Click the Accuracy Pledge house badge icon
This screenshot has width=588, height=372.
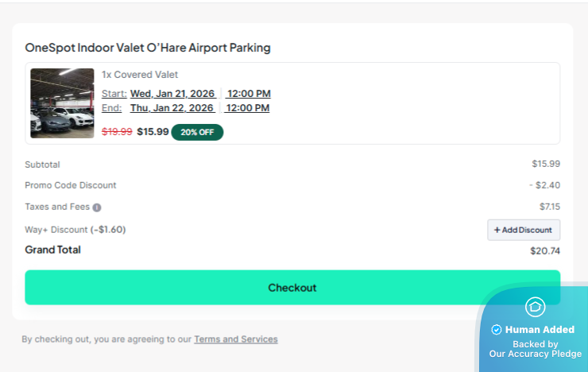coord(535,307)
